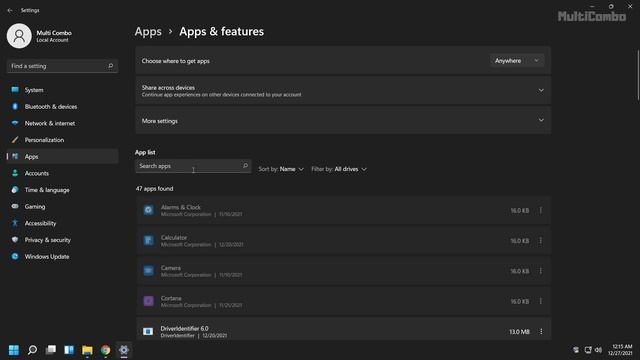Image resolution: width=640 pixels, height=360 pixels.
Task: Open Windows Update page
Action: pos(62,257)
